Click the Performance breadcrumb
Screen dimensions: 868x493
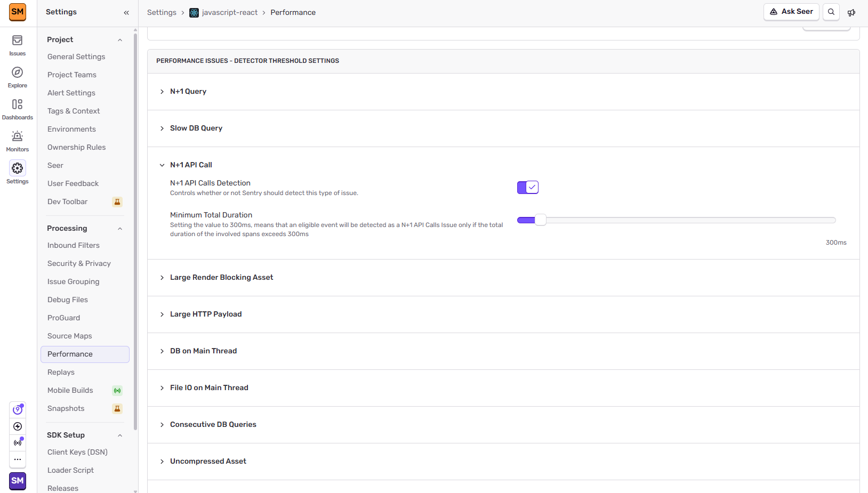(293, 13)
